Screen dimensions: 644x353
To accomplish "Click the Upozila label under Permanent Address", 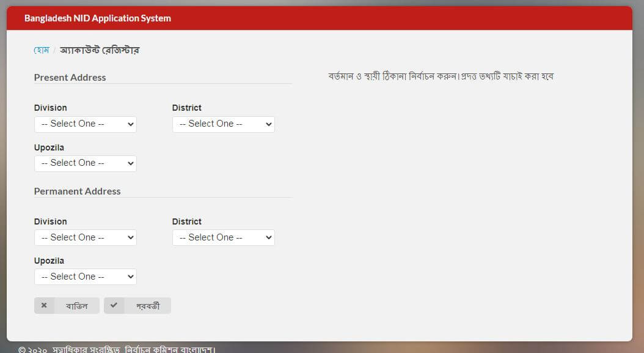I will 49,261.
